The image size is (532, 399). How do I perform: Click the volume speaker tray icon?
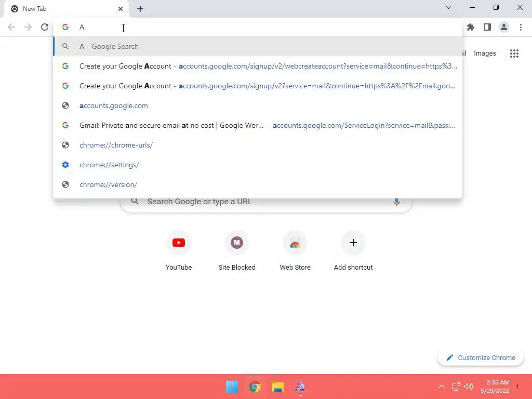click(x=469, y=387)
